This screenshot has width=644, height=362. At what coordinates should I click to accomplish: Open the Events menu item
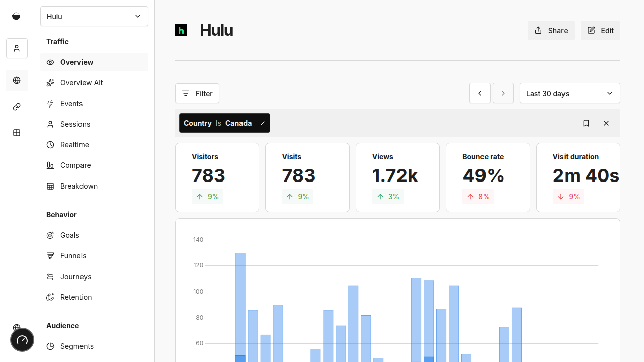[71, 104]
